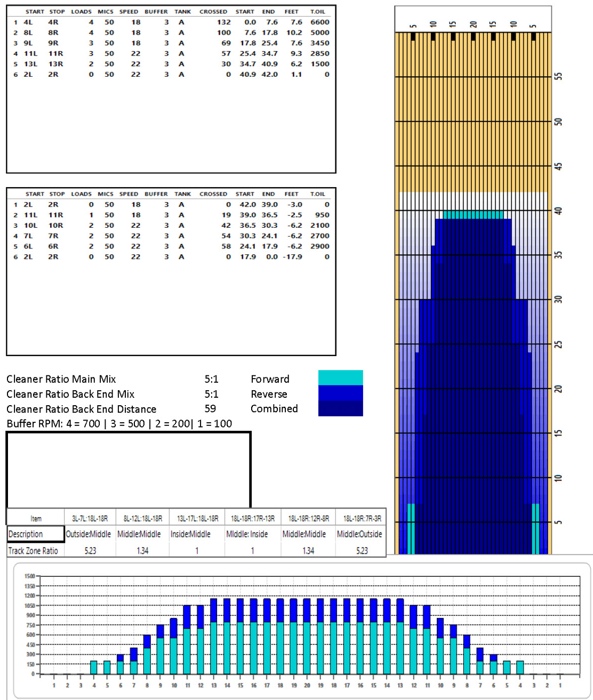This screenshot has width=593, height=700.
Task: Click the stop board cell 7R
Action: (53, 236)
